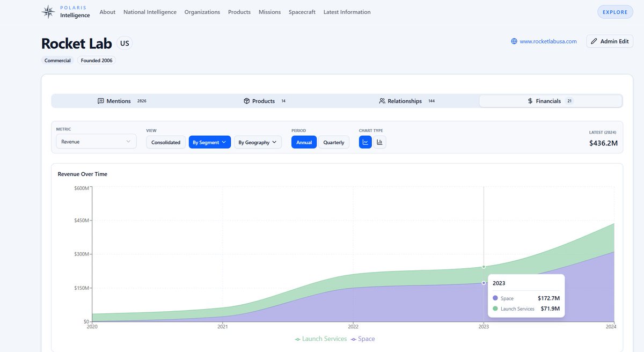
Task: Click the Admin Edit button
Action: [610, 41]
